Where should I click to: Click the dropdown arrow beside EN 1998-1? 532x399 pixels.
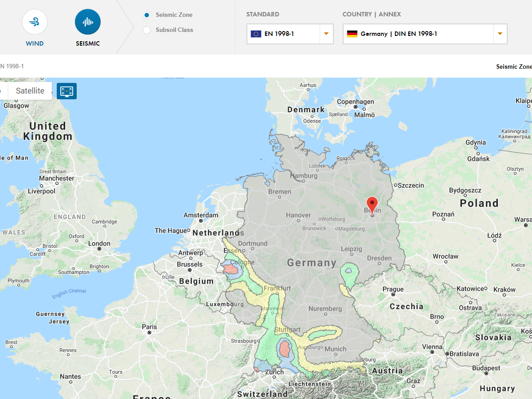pos(327,33)
